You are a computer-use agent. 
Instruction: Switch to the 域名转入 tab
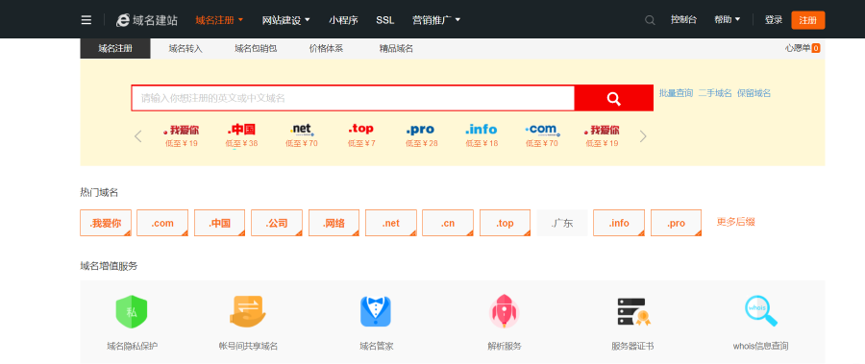click(185, 49)
